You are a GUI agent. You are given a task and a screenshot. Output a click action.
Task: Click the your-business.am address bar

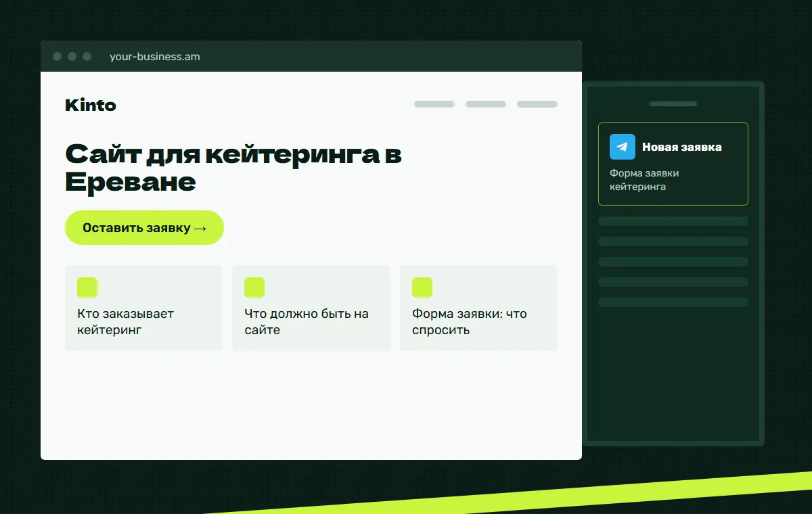pyautogui.click(x=155, y=57)
